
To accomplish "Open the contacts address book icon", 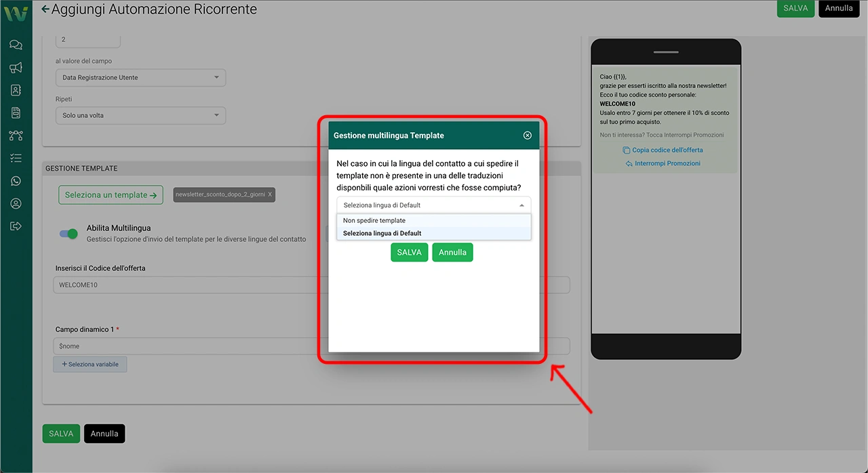I will point(16,90).
